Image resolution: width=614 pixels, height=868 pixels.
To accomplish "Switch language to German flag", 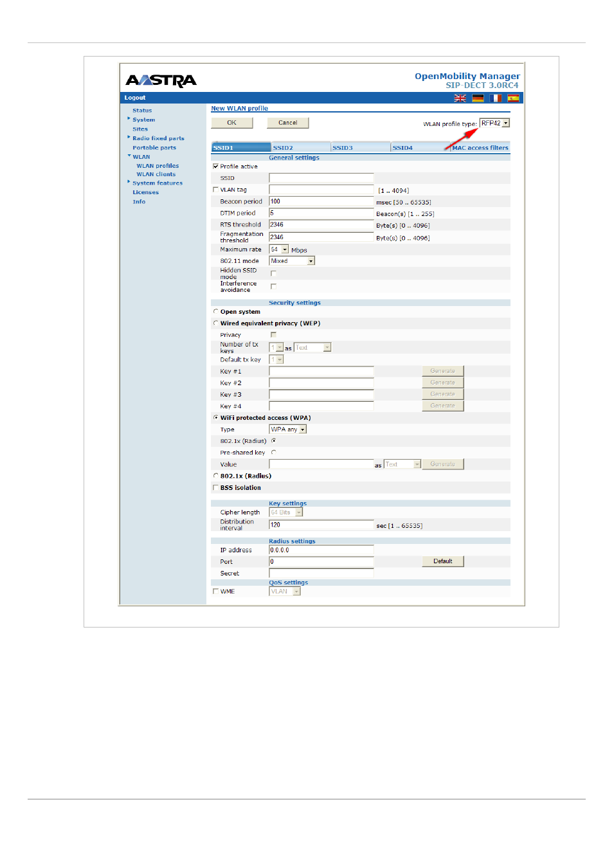I will click(x=478, y=98).
